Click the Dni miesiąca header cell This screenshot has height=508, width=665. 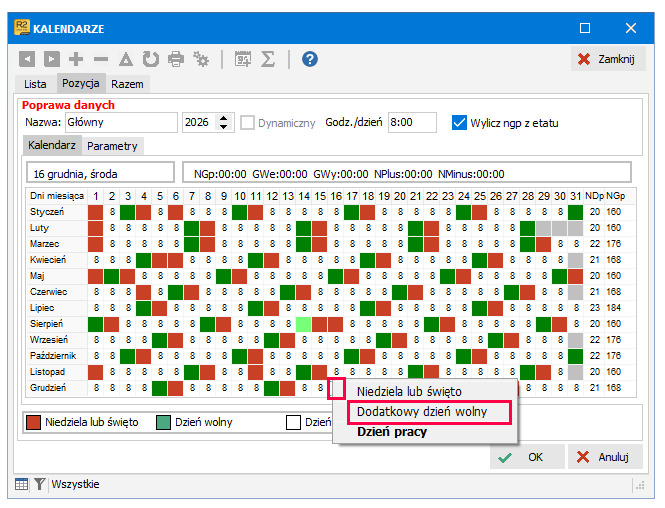click(x=57, y=196)
